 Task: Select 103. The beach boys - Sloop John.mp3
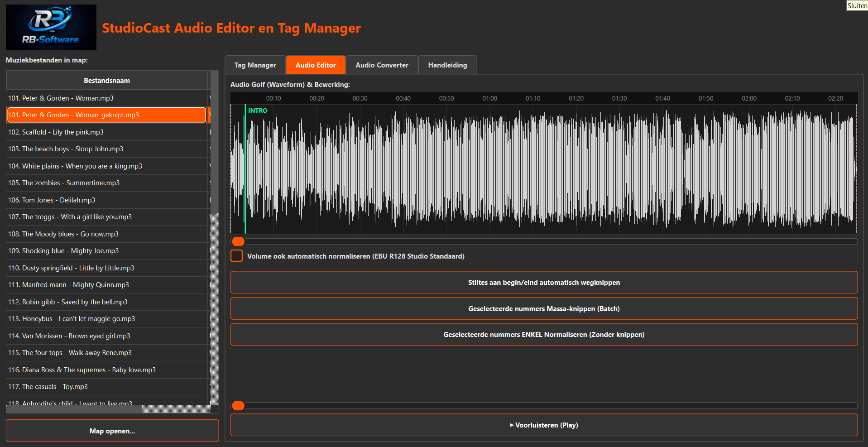(x=107, y=149)
